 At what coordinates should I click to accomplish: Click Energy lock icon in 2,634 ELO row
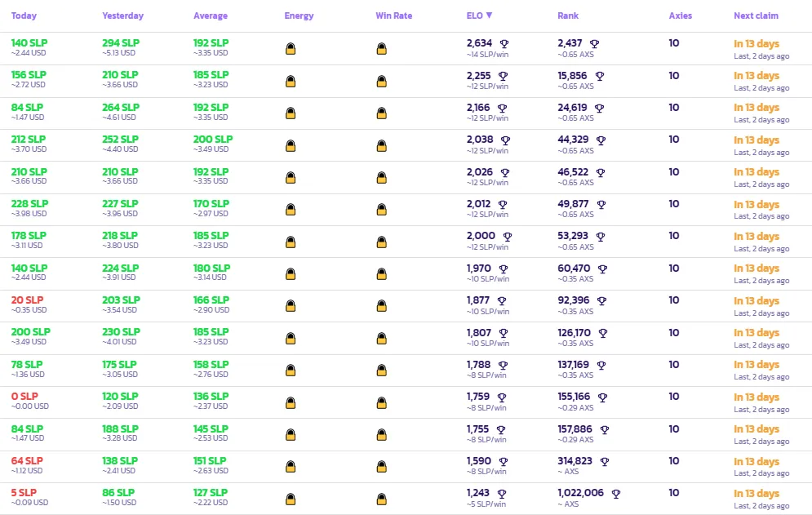coord(291,49)
